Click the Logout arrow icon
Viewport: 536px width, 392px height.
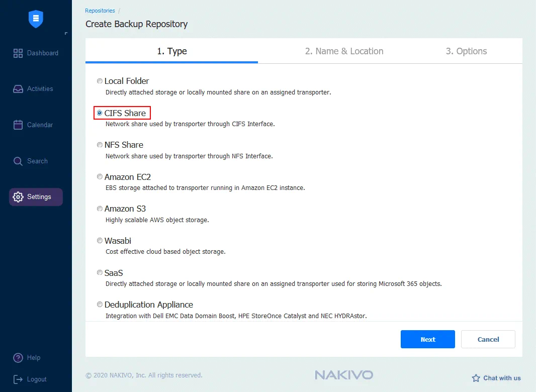(x=18, y=379)
